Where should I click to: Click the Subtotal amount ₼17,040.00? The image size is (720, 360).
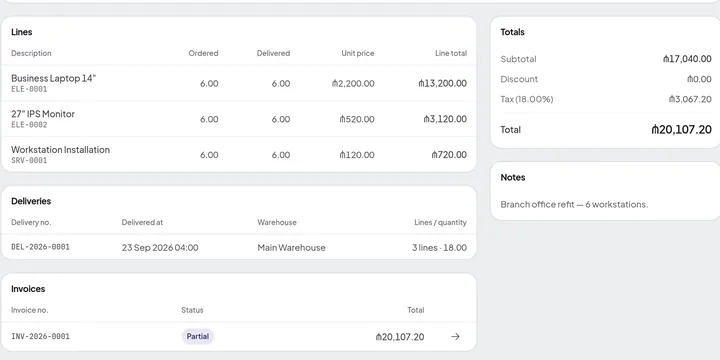coord(687,59)
